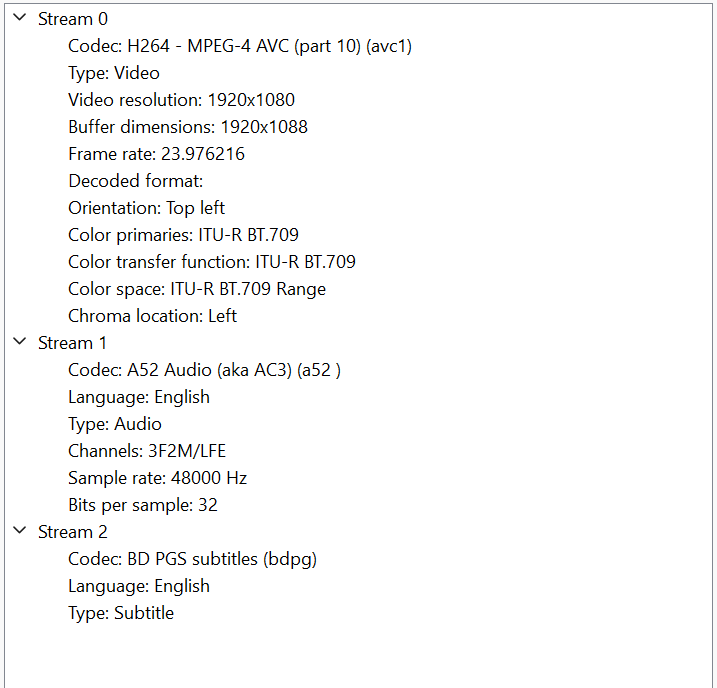This screenshot has height=688, width=717.
Task: Select Orientation: Top left row
Action: [146, 208]
